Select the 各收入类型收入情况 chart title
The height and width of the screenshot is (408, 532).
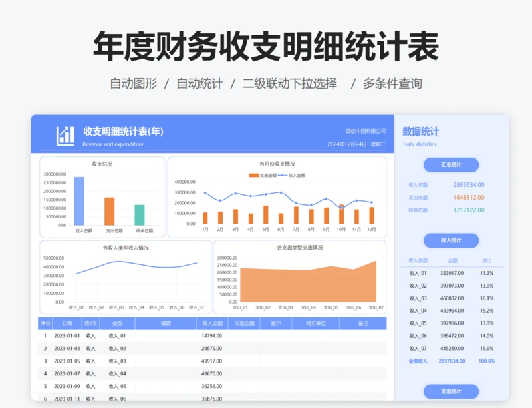tap(126, 248)
